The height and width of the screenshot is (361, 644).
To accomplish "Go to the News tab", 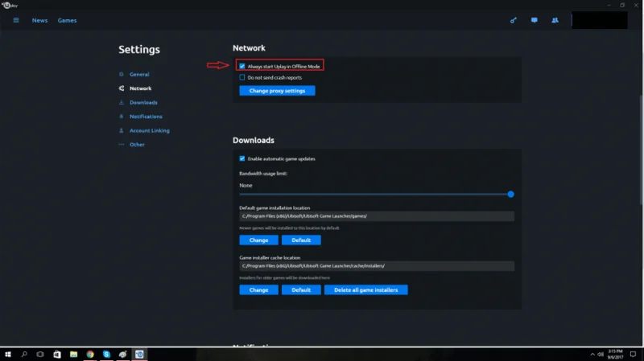I will tap(39, 21).
